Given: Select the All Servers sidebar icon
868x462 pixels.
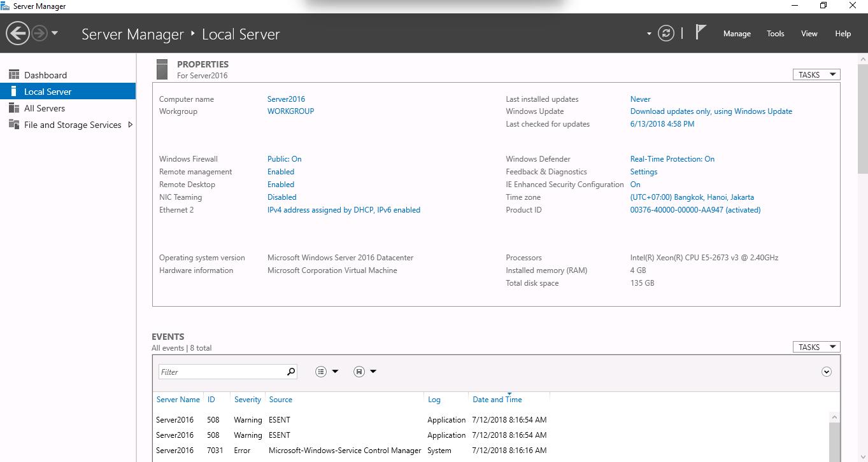Looking at the screenshot, I should tap(14, 108).
